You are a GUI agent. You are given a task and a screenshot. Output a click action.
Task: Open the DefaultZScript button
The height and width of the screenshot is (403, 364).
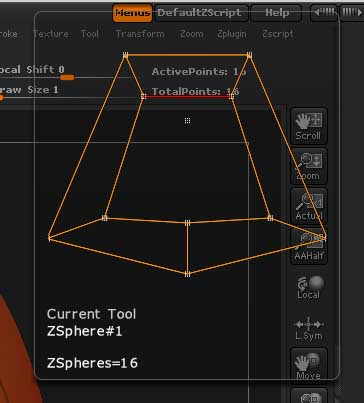pos(201,13)
